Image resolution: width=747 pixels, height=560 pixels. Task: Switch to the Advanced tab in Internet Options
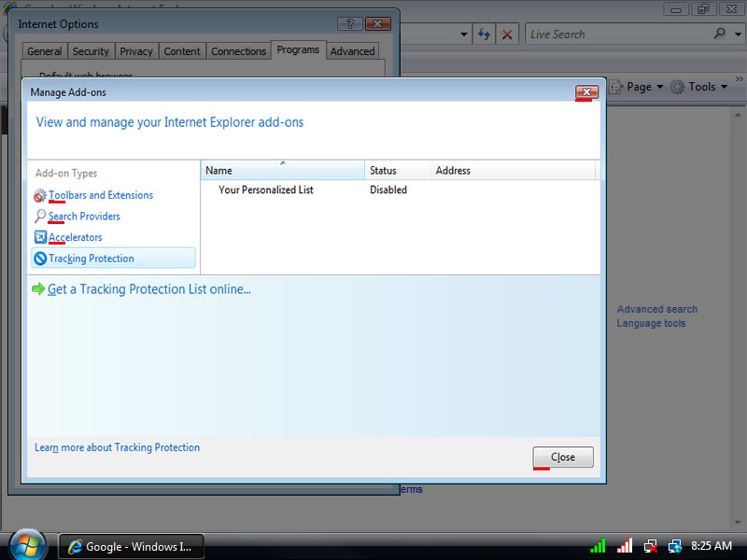[352, 51]
